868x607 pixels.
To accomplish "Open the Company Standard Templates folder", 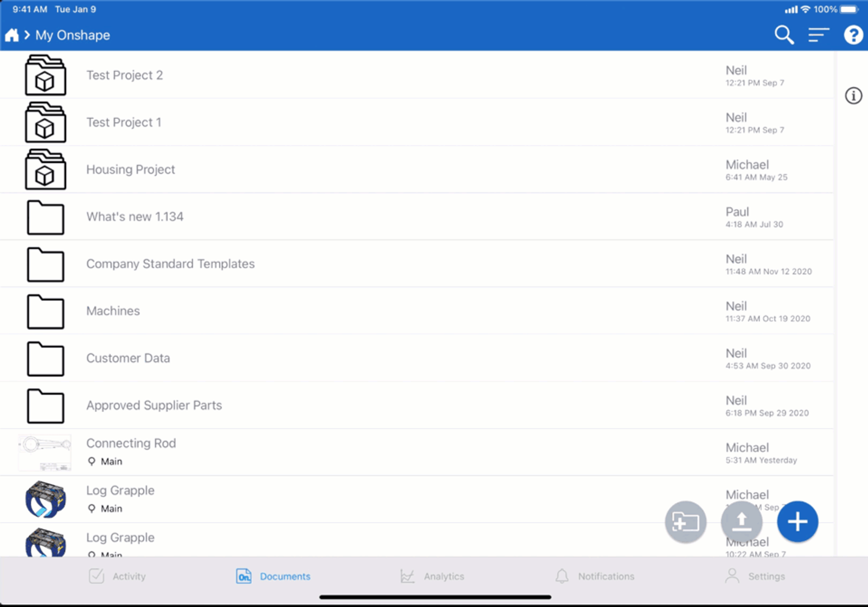I will 170,264.
